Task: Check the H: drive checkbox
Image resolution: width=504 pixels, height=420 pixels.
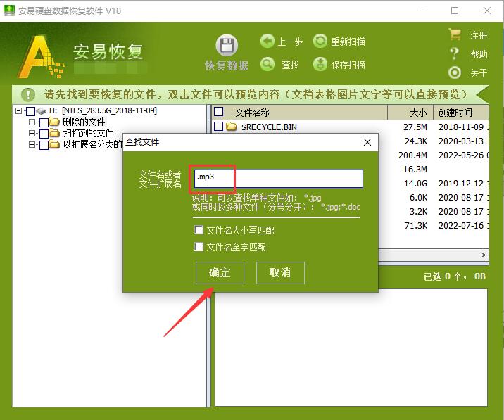Action: [x=30, y=111]
